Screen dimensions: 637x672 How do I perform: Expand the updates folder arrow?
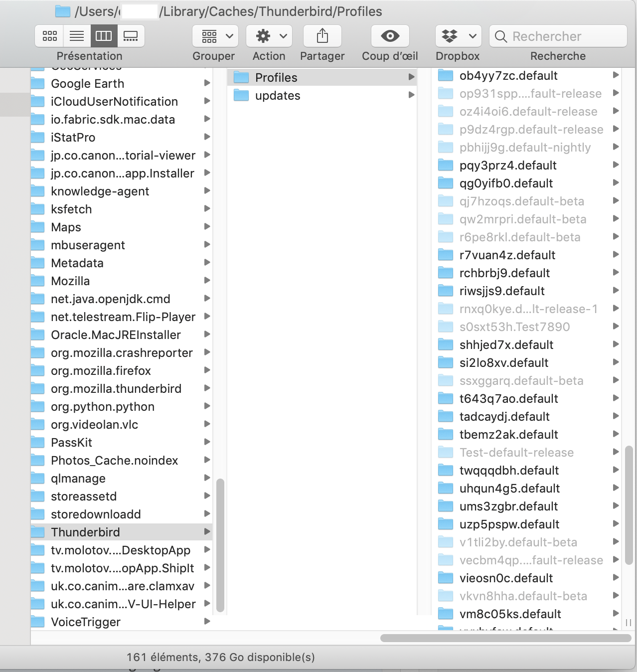coord(411,95)
